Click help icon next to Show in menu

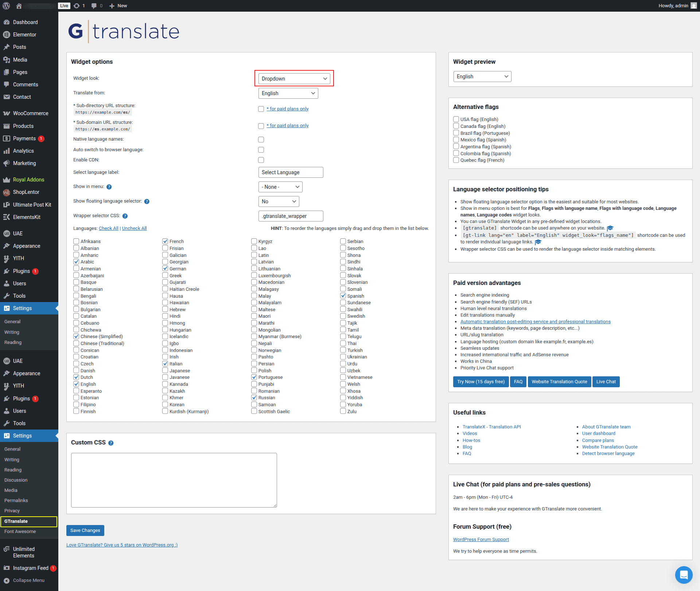point(109,187)
